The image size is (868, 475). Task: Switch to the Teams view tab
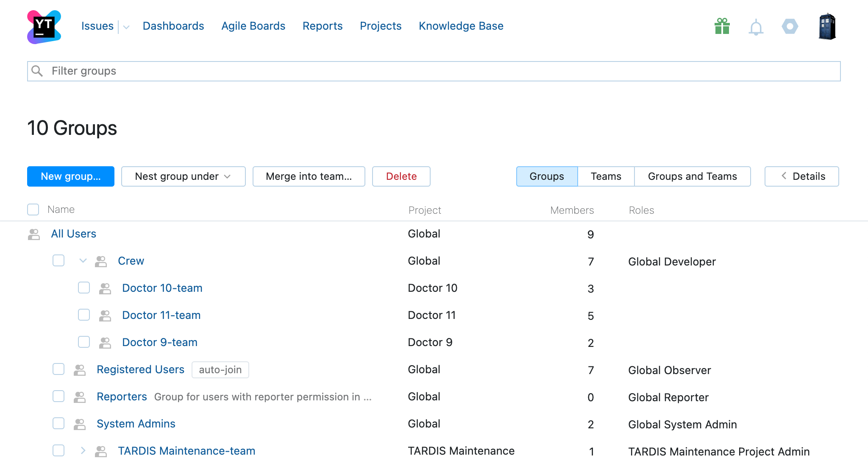point(606,176)
